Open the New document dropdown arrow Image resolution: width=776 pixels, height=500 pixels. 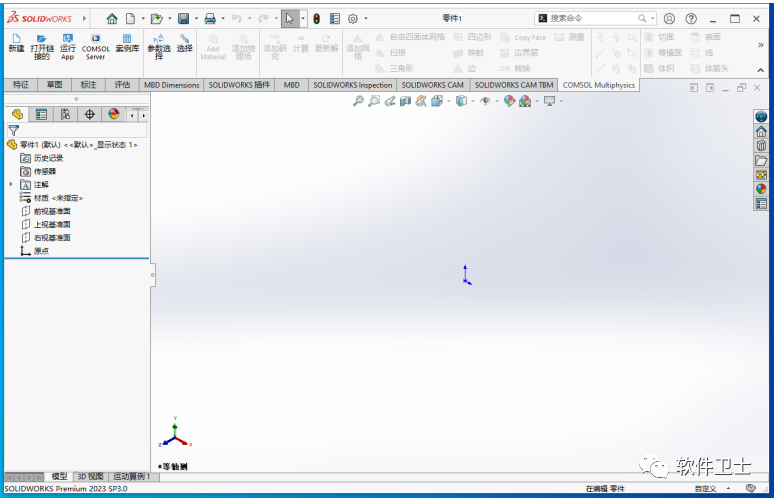click(143, 19)
